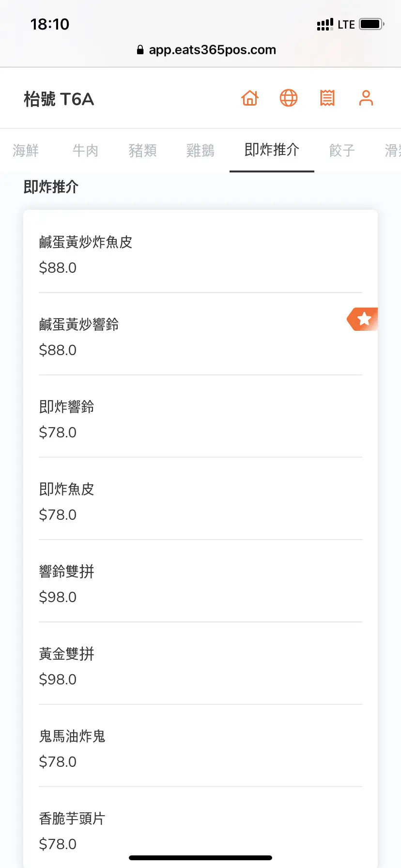
Task: Select the 雞鵝 category tab
Action: point(200,151)
